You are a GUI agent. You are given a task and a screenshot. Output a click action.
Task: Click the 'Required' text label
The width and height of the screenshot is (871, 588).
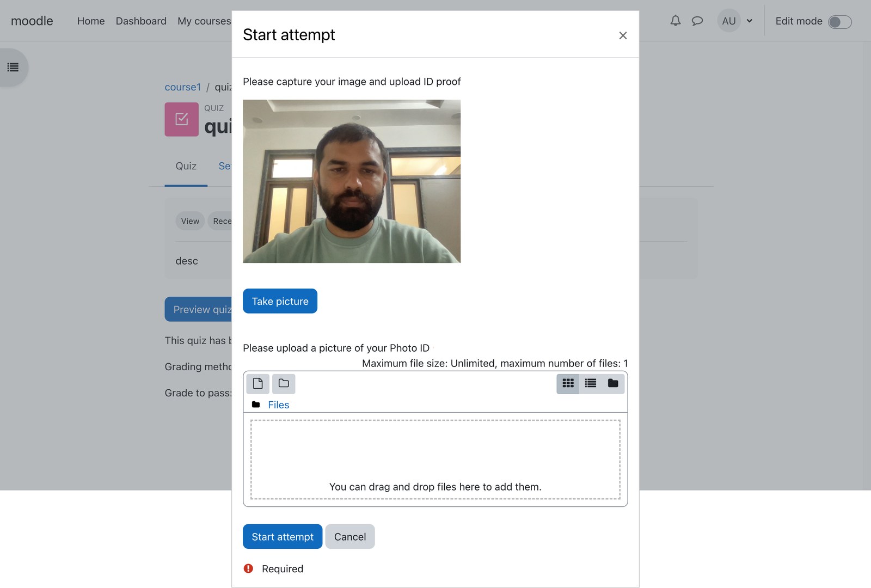(283, 568)
